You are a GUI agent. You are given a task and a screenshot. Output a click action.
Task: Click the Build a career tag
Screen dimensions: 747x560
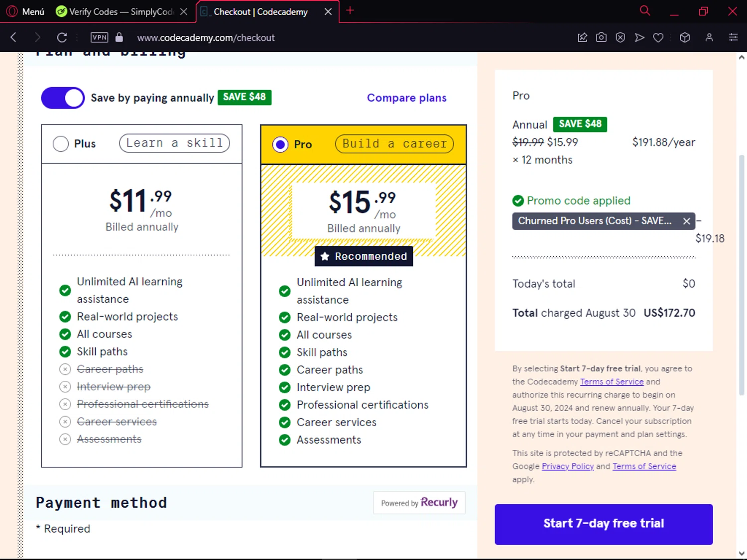[x=394, y=144]
